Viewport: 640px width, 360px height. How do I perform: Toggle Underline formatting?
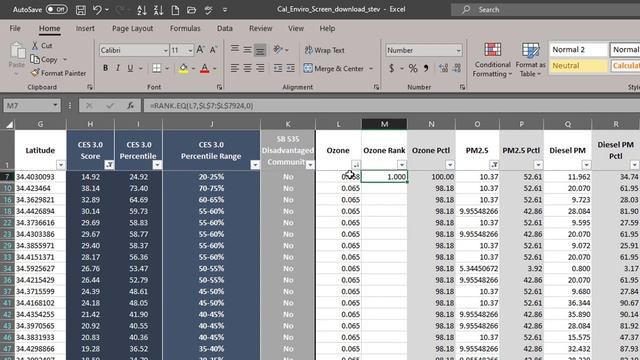[130, 68]
